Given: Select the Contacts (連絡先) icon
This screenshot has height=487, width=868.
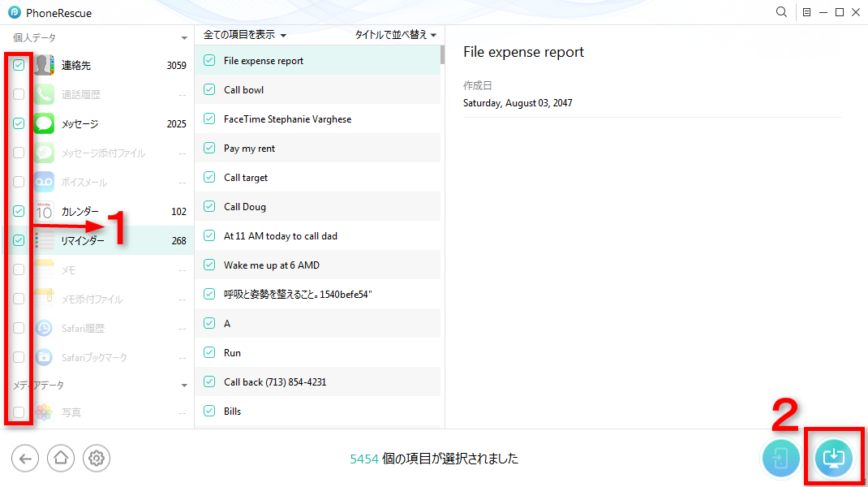Looking at the screenshot, I should pyautogui.click(x=44, y=66).
